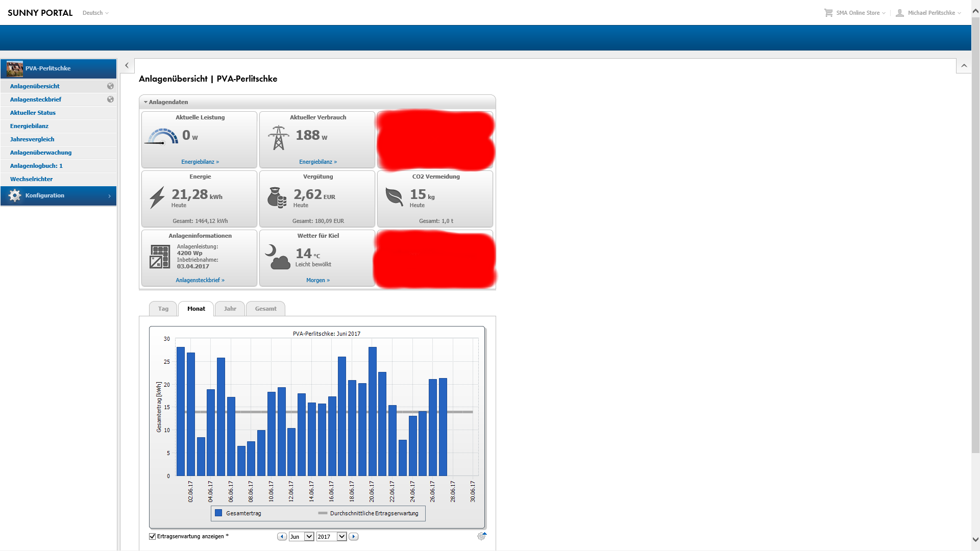Click the power gauge icon in Aktuelle Leistung

coord(162,137)
